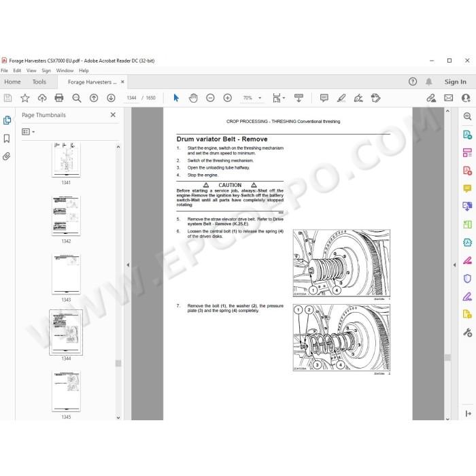Print the document using printer icon
Image resolution: width=476 pixels, height=476 pixels.
(59, 98)
